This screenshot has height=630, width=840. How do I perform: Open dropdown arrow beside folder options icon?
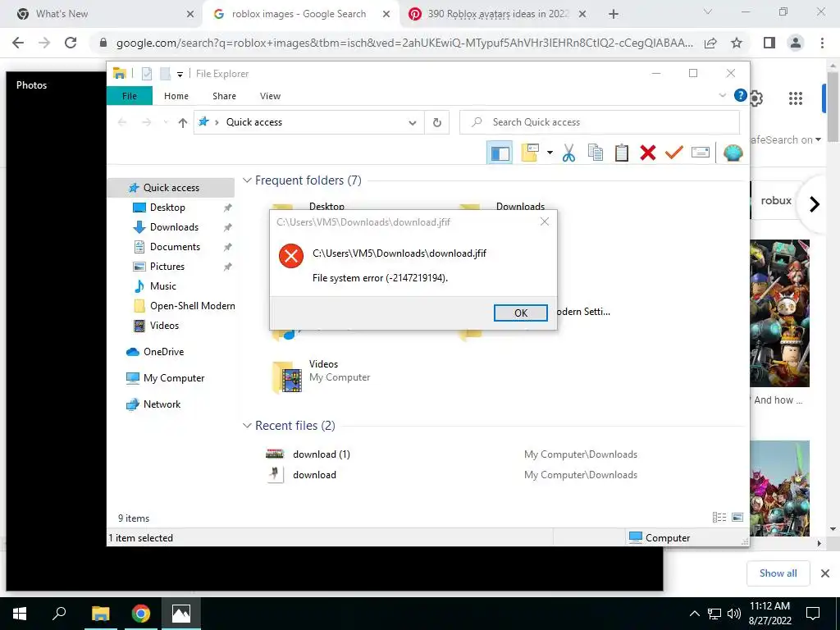click(550, 153)
